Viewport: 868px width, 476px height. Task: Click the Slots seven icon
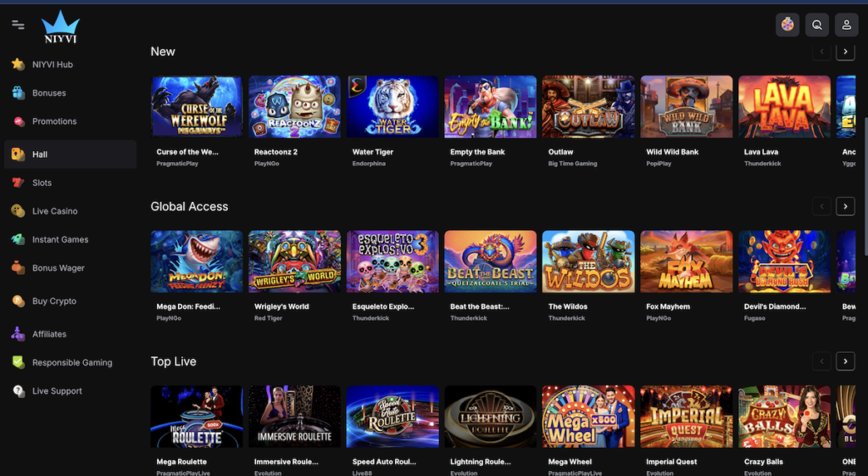[x=19, y=182]
